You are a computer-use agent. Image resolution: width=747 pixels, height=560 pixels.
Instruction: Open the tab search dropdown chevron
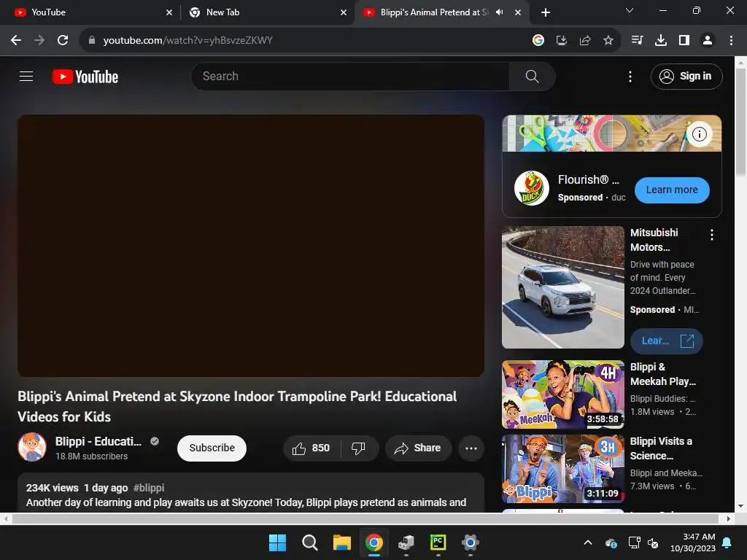tap(630, 10)
